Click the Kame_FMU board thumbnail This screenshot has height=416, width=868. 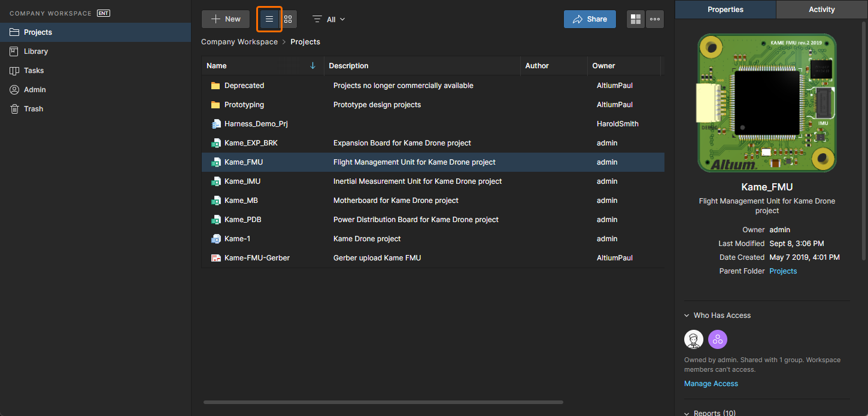[x=767, y=102]
